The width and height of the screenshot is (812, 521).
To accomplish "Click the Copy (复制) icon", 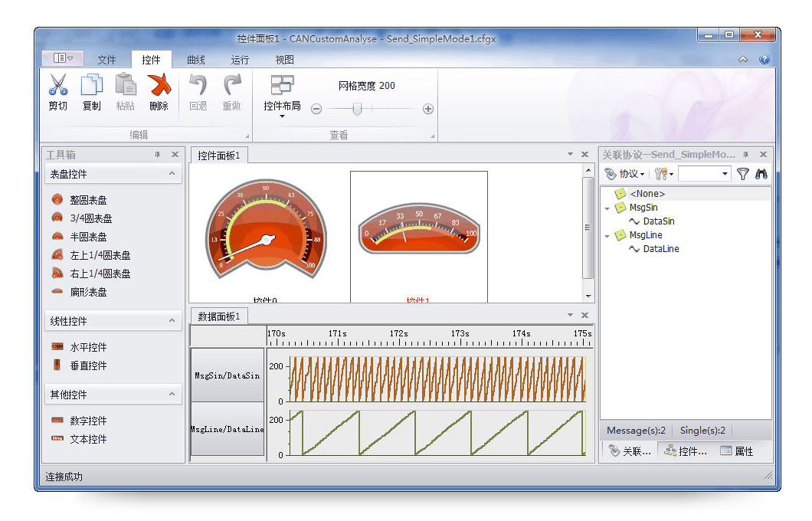I will (92, 86).
